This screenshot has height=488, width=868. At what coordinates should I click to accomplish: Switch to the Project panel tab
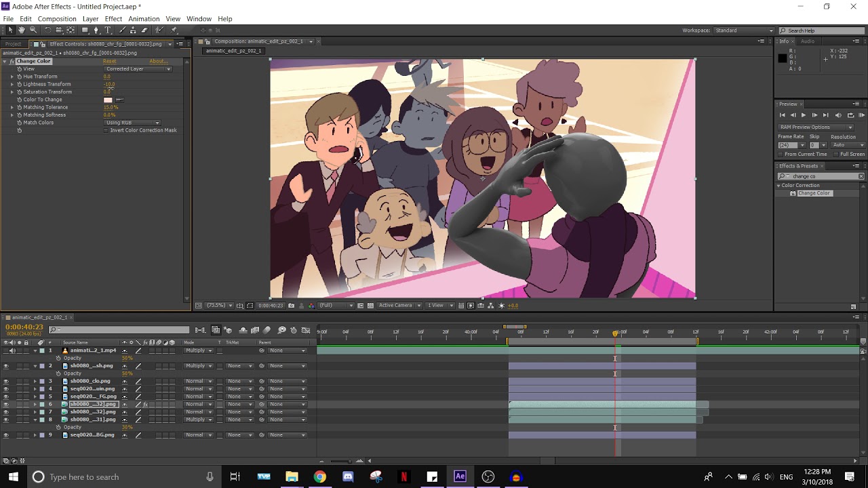14,43
